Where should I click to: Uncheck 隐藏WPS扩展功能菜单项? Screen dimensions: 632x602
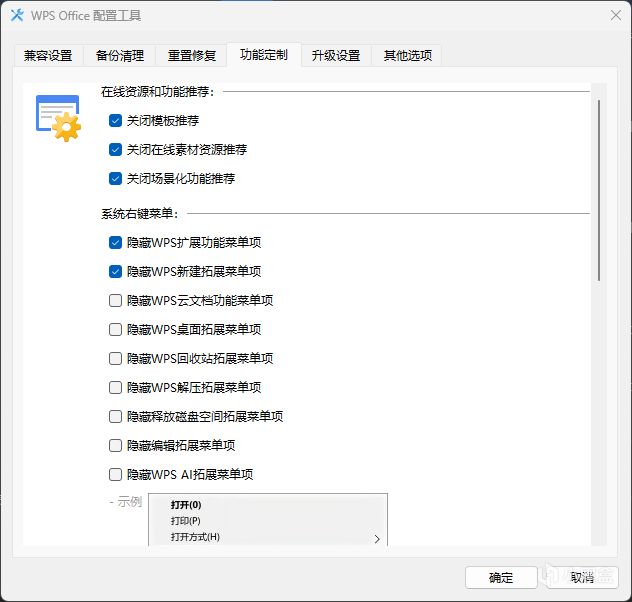(115, 242)
